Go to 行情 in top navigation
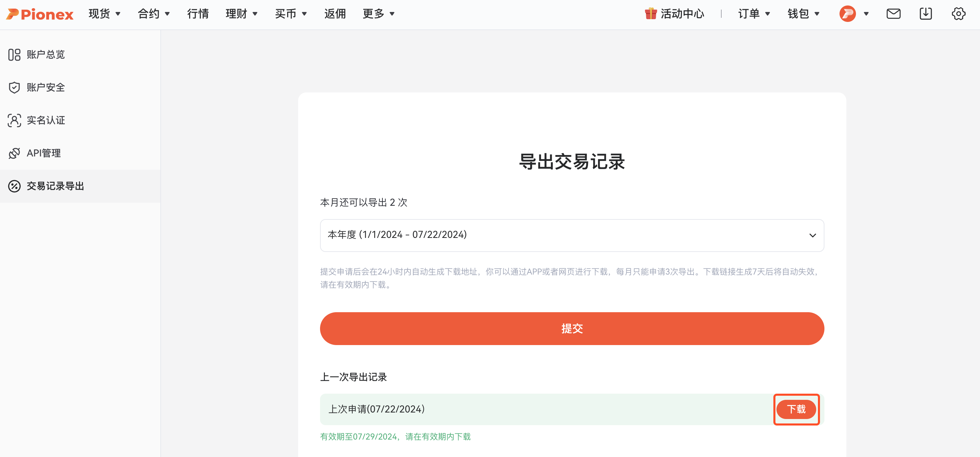Viewport: 980px width, 457px height. pos(198,14)
